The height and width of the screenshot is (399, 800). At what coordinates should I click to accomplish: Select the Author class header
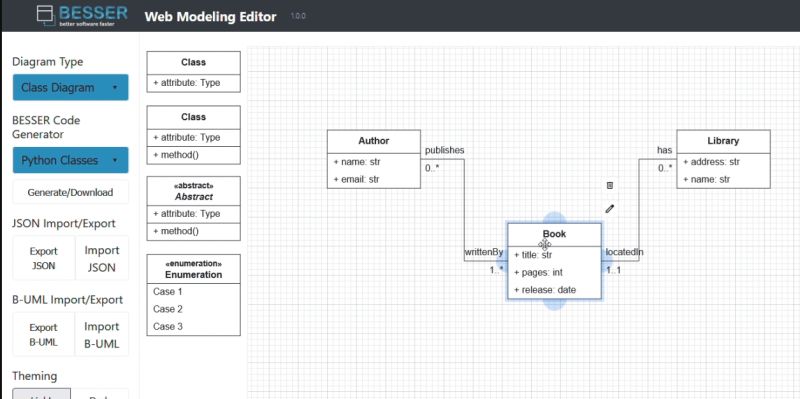(373, 141)
